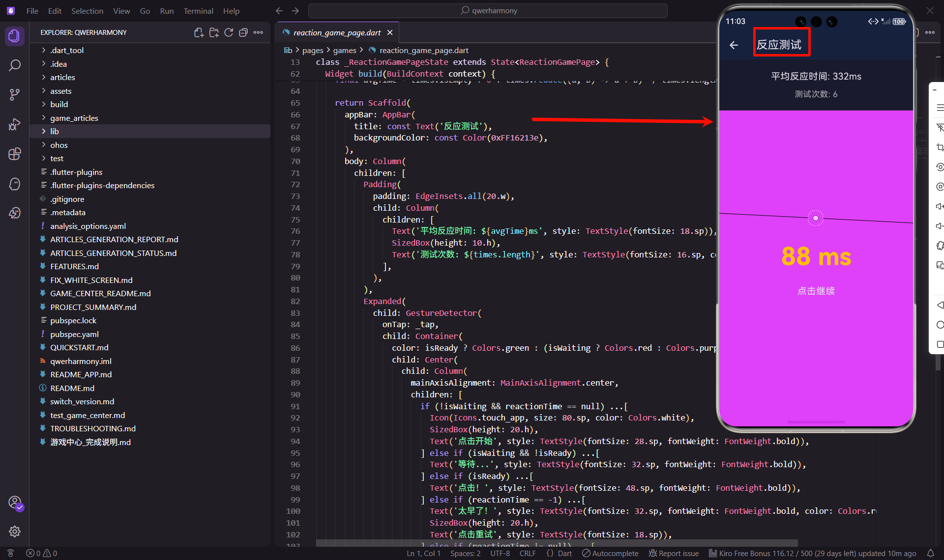Click back arrow in phone app bar
Image resolution: width=944 pixels, height=560 pixels.
tap(734, 45)
